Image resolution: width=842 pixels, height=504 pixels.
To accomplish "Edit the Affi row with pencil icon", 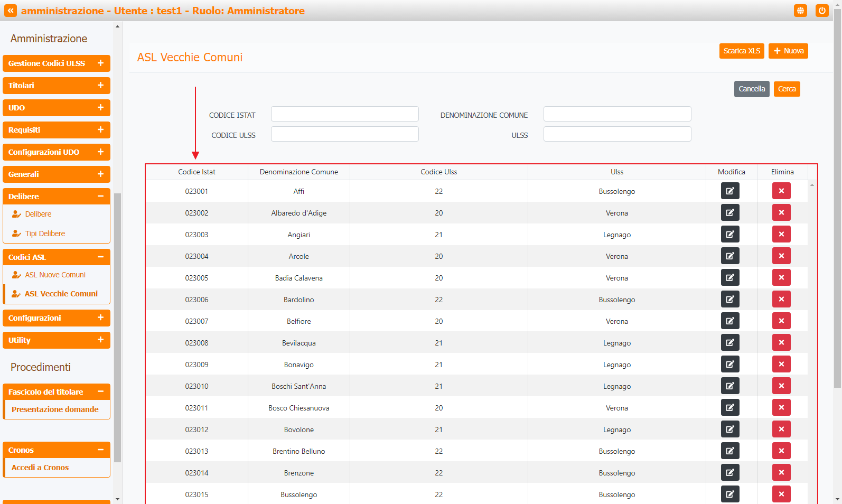I will click(x=729, y=191).
